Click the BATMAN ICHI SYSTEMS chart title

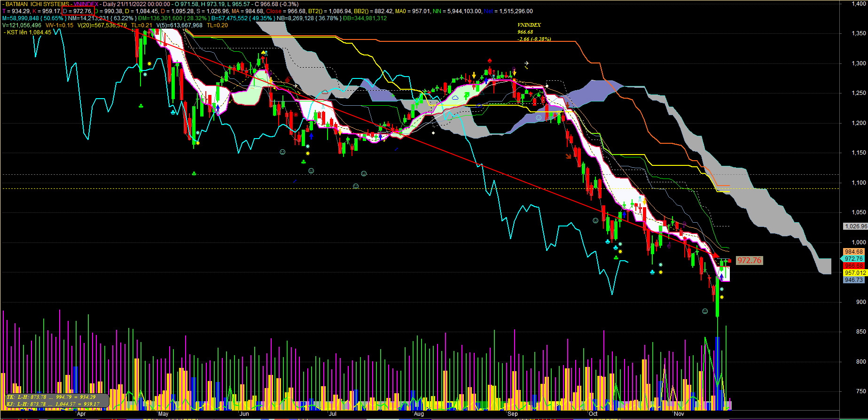point(37,4)
